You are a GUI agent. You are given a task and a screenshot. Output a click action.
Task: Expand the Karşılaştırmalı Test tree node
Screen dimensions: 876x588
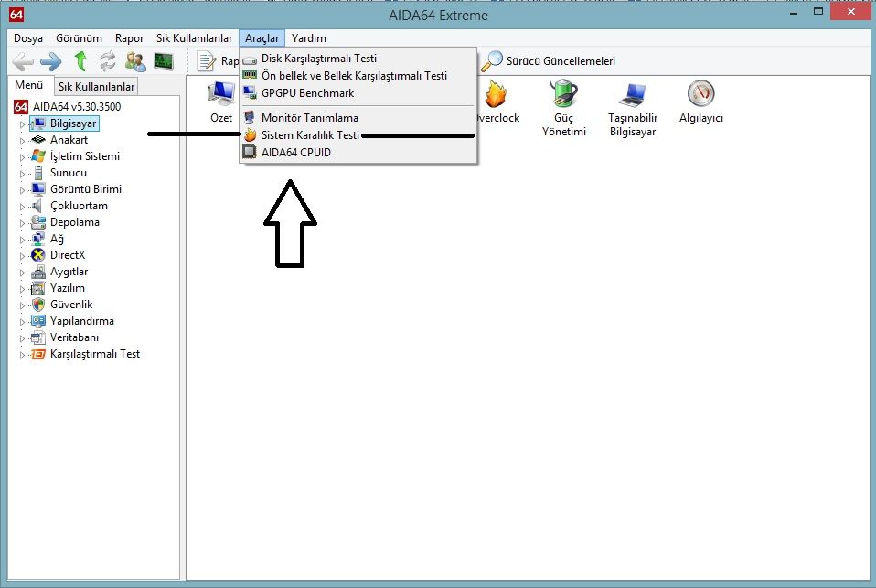(x=22, y=355)
